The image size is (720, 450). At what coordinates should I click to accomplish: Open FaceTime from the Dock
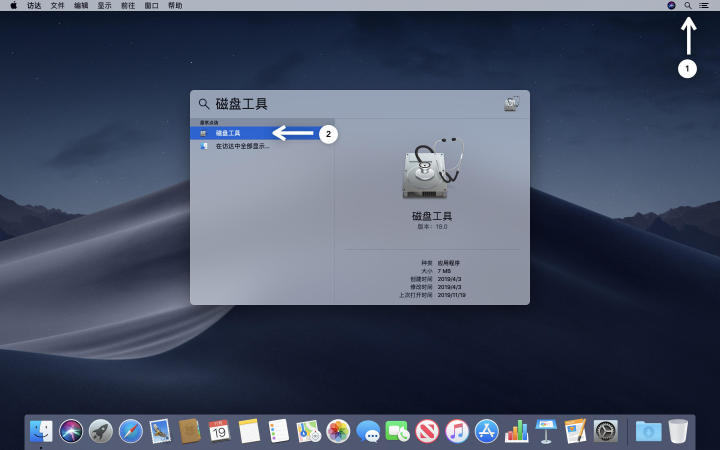tap(398, 432)
